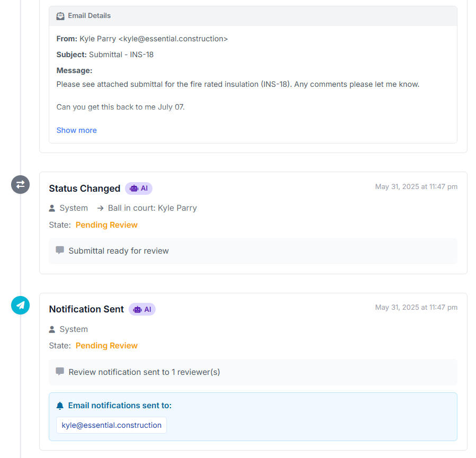Click the comment icon beside Submittal ready for review
Viewport: 476px width, 458px height.
(60, 250)
